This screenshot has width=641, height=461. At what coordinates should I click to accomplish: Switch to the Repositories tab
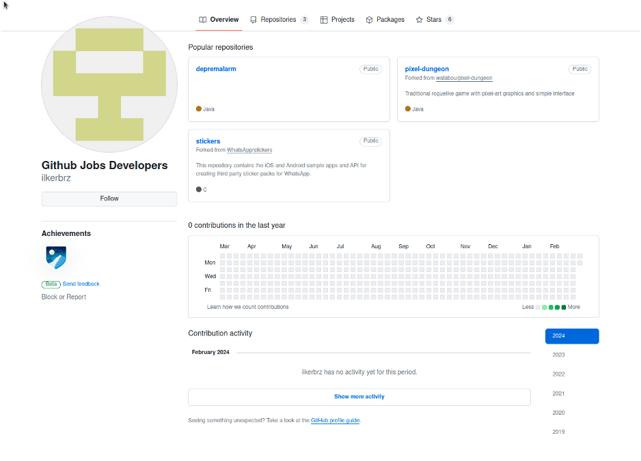[x=279, y=20]
